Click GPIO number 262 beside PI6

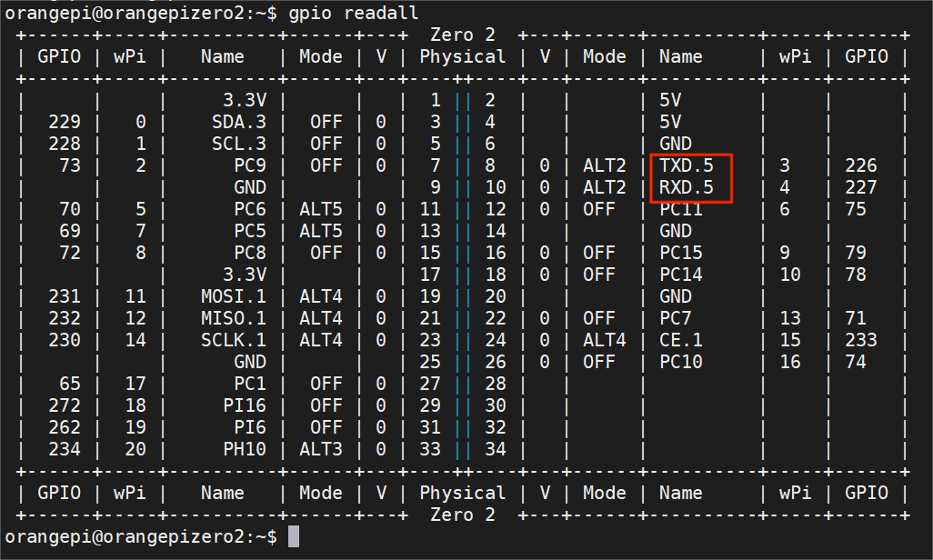(x=65, y=427)
